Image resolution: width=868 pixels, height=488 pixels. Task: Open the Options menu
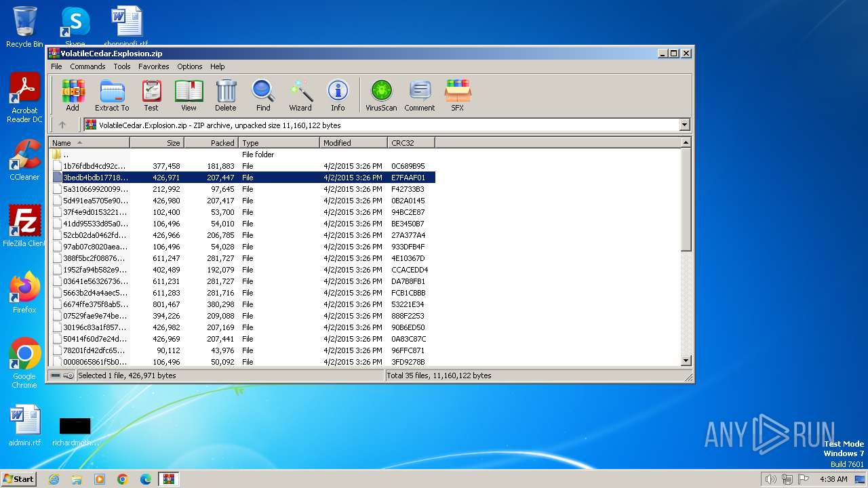tap(190, 66)
